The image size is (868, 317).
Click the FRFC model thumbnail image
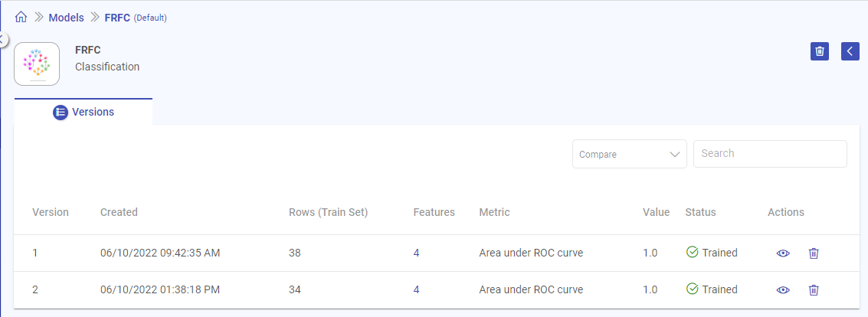37,64
